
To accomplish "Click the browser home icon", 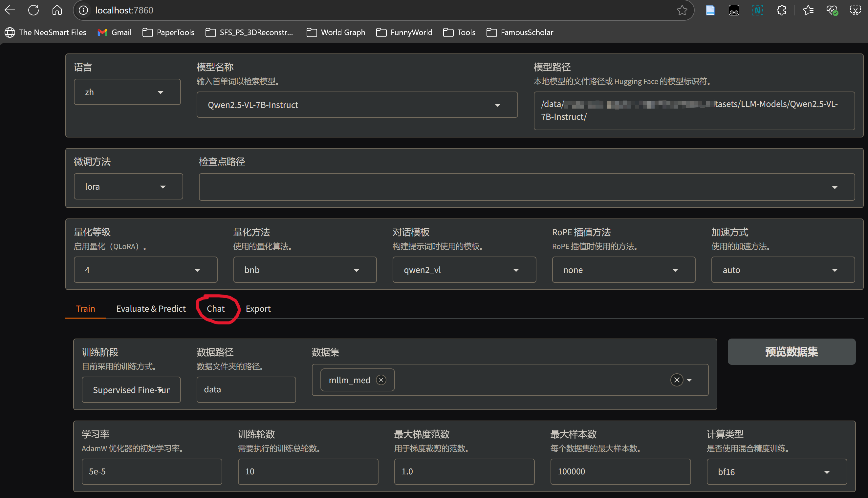I will click(x=57, y=10).
